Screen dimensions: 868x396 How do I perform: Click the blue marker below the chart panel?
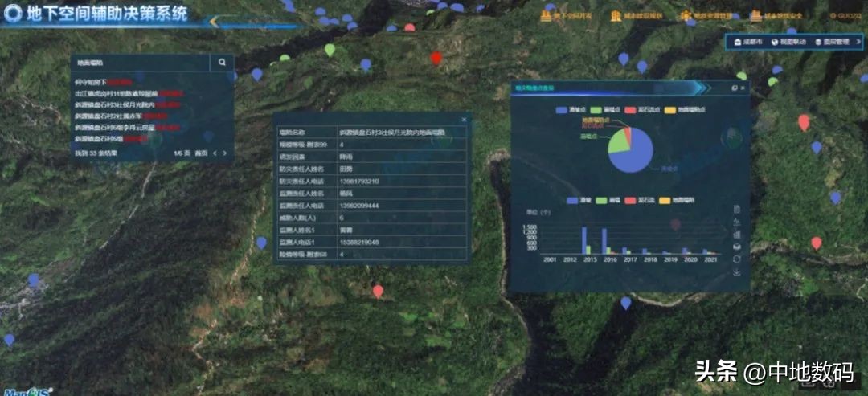625,303
